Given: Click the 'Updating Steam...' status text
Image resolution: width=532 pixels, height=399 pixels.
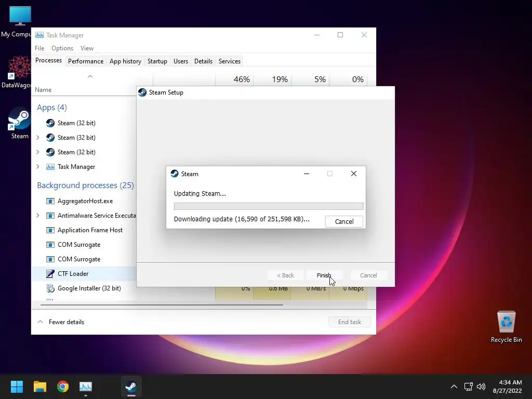Looking at the screenshot, I should (200, 194).
